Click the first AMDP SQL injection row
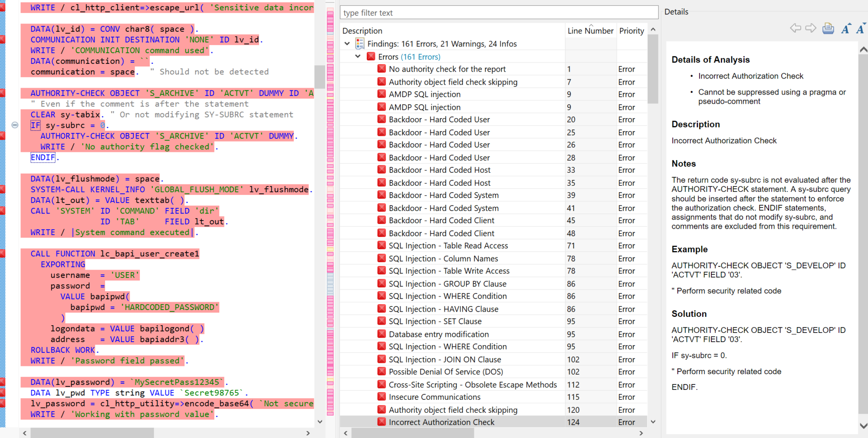This screenshot has width=868, height=438. tap(493, 94)
